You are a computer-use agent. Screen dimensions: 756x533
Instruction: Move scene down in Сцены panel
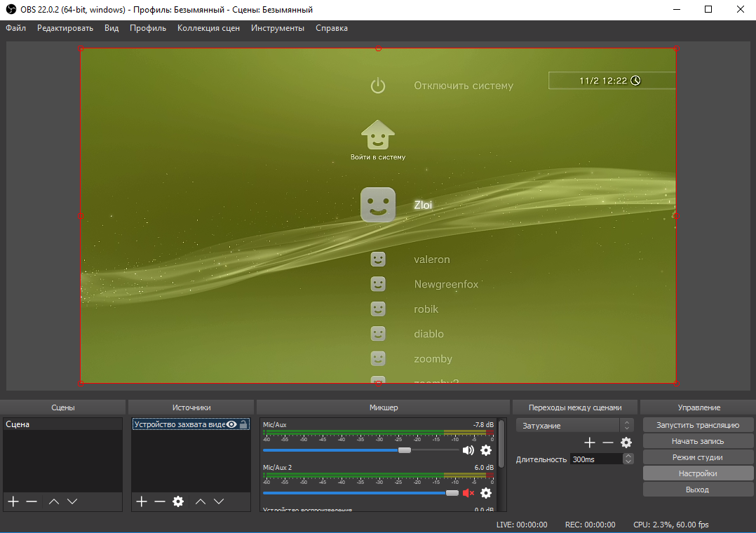pyautogui.click(x=72, y=501)
